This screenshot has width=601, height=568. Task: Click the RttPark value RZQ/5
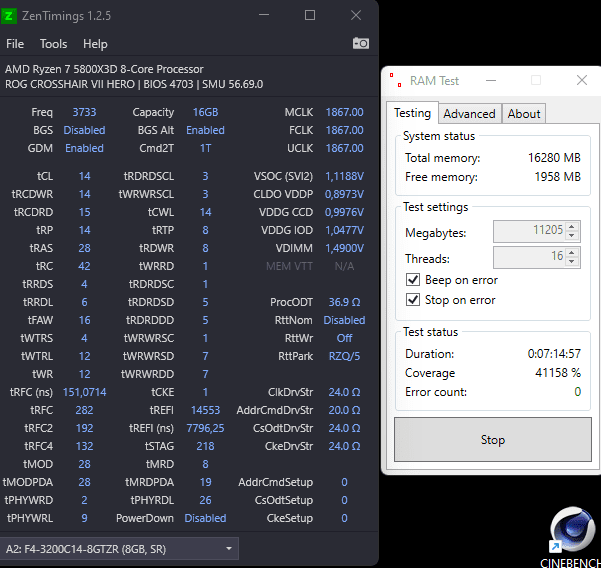click(x=344, y=356)
